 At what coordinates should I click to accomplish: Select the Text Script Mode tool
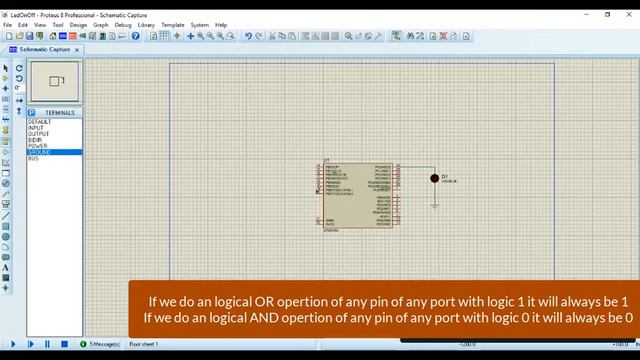pos(6,109)
